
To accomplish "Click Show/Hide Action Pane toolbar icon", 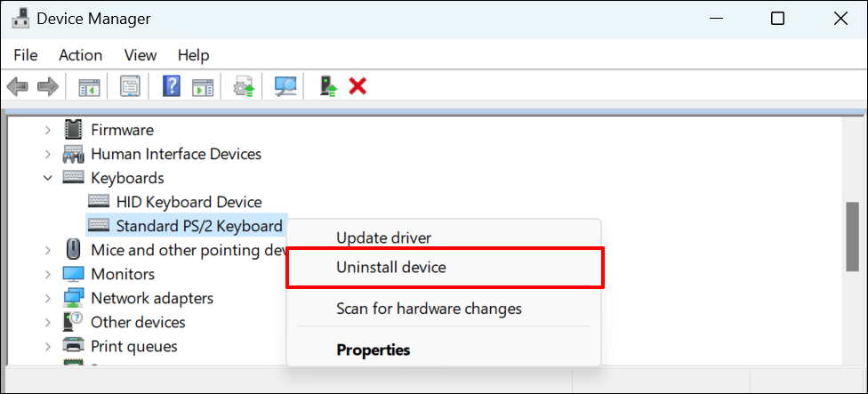I will tap(203, 86).
